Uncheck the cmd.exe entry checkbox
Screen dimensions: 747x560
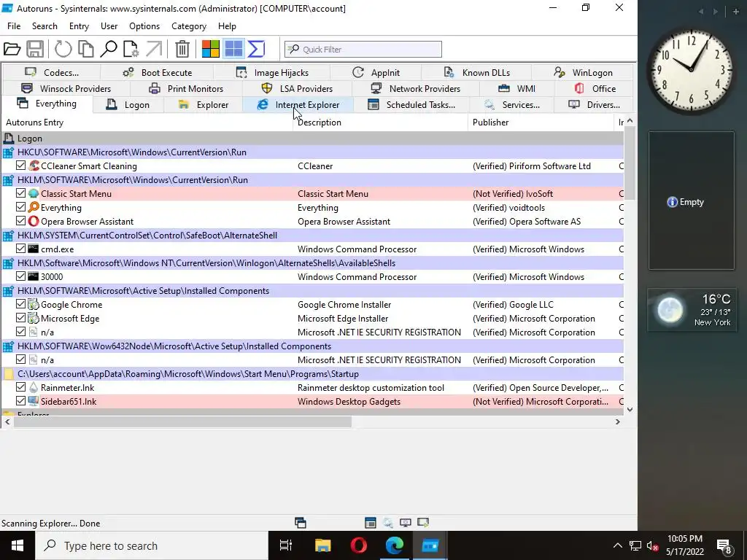(20, 249)
